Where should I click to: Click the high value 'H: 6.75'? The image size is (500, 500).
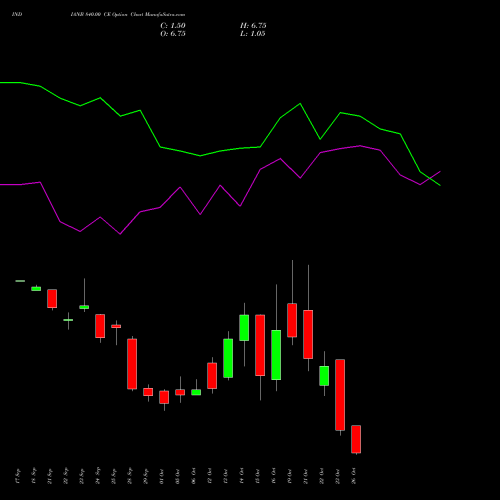coord(253,26)
